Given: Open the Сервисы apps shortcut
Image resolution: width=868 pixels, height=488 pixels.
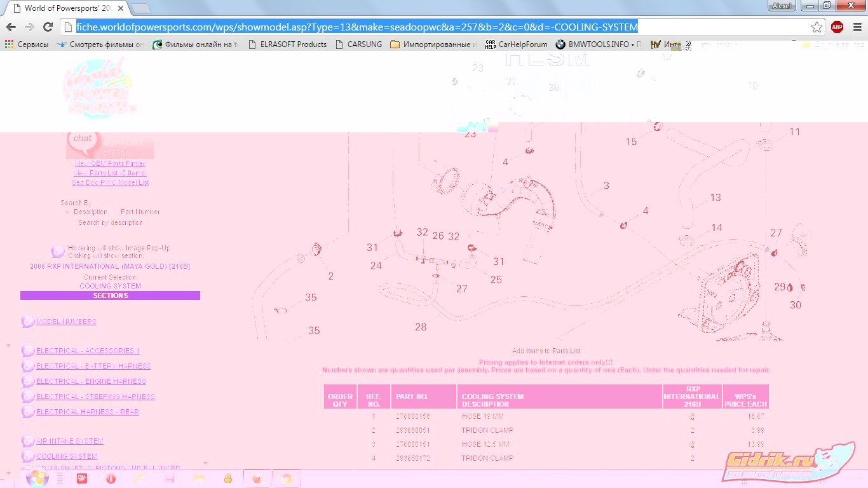Looking at the screenshot, I should pyautogui.click(x=27, y=44).
